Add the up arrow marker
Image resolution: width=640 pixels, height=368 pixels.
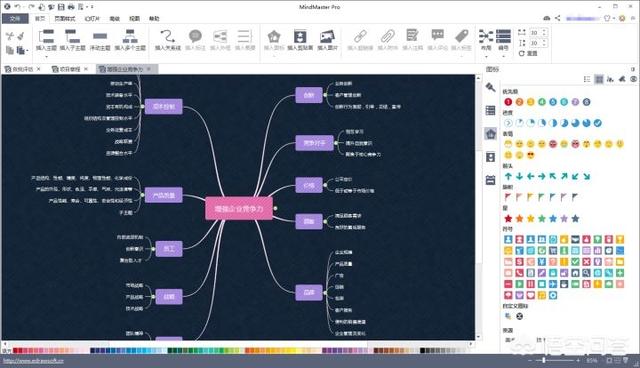coord(508,176)
